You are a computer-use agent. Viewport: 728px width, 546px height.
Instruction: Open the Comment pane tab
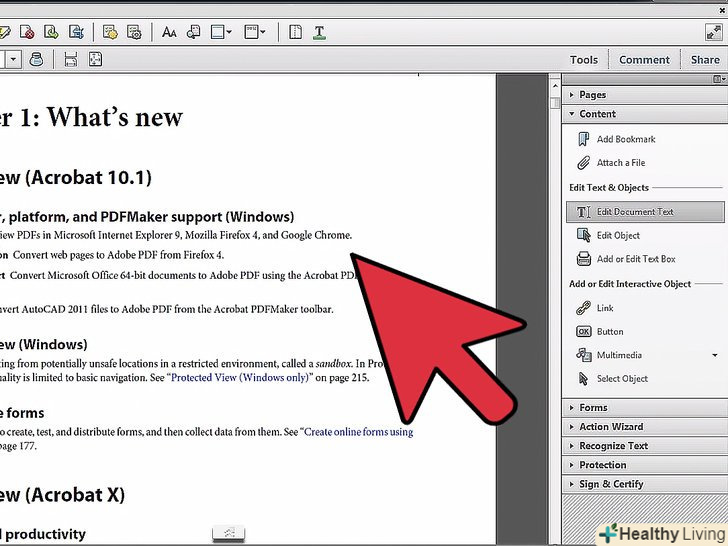(x=644, y=60)
